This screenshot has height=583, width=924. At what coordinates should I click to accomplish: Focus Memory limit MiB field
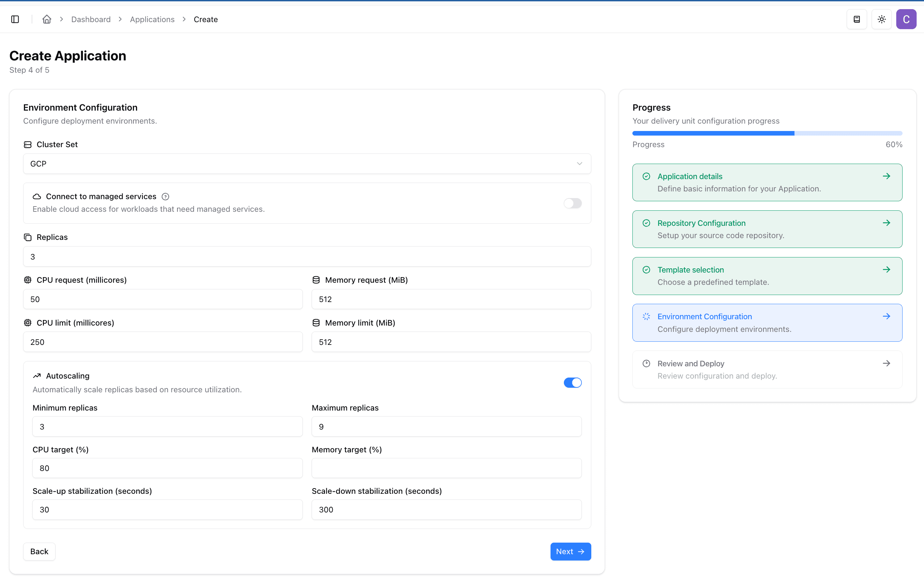pos(451,342)
